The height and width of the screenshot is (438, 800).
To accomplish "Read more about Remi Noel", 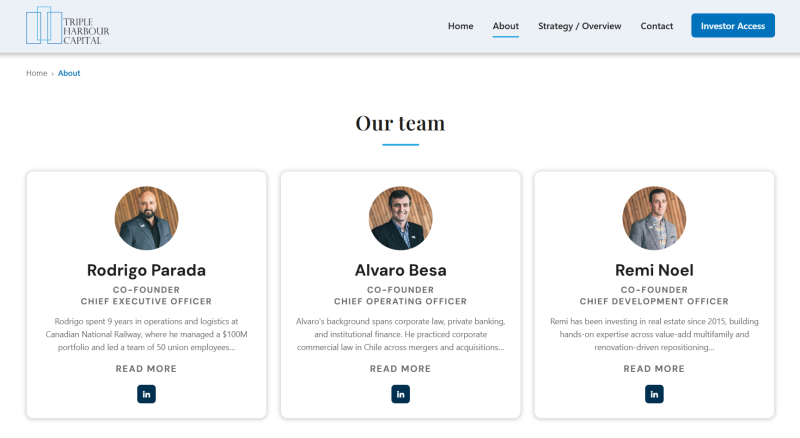I will click(654, 369).
